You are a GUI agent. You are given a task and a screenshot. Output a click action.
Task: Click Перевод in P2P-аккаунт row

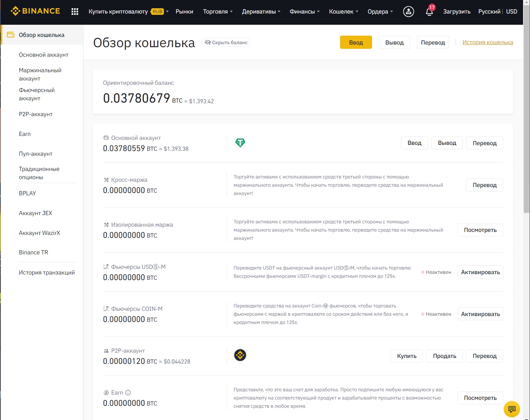click(484, 356)
